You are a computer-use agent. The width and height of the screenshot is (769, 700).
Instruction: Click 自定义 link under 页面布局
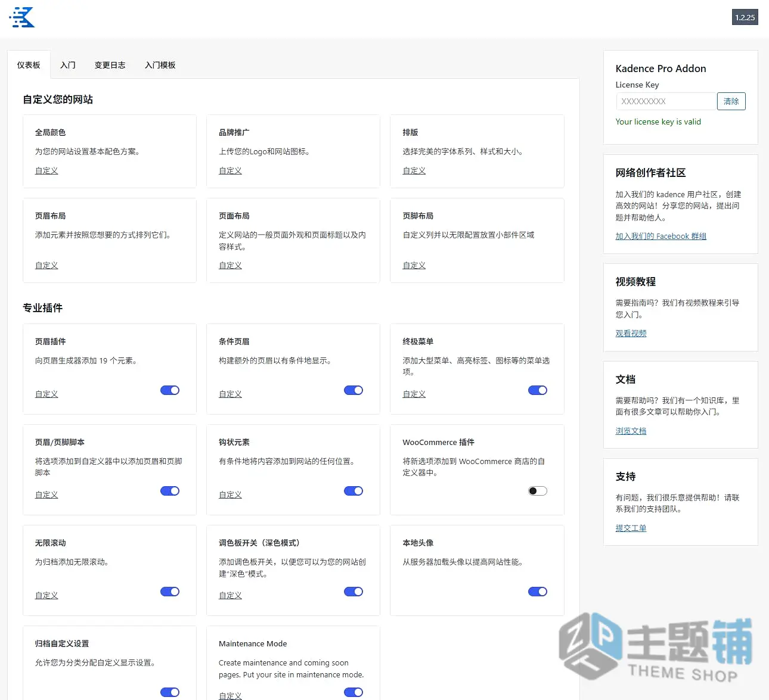[230, 265]
